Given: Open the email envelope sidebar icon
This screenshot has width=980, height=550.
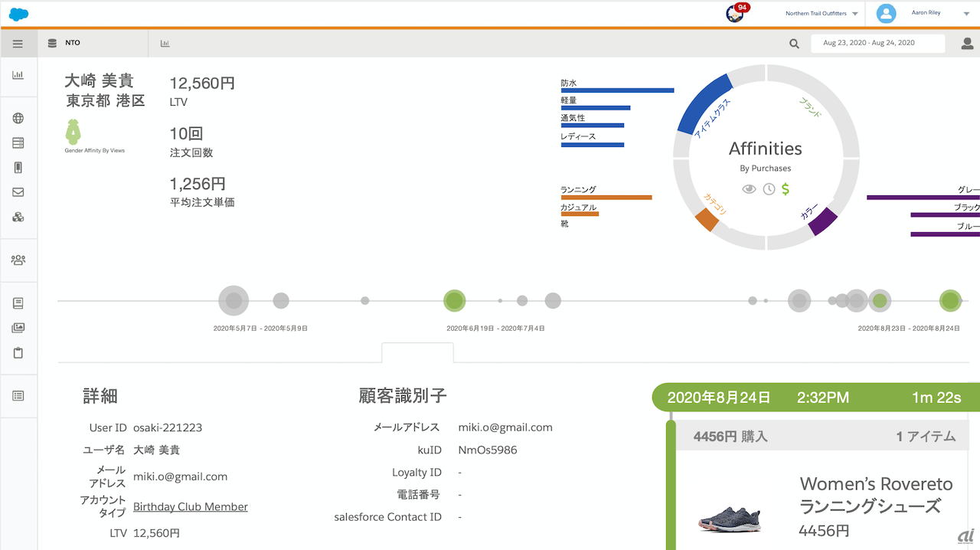Looking at the screenshot, I should tap(18, 192).
